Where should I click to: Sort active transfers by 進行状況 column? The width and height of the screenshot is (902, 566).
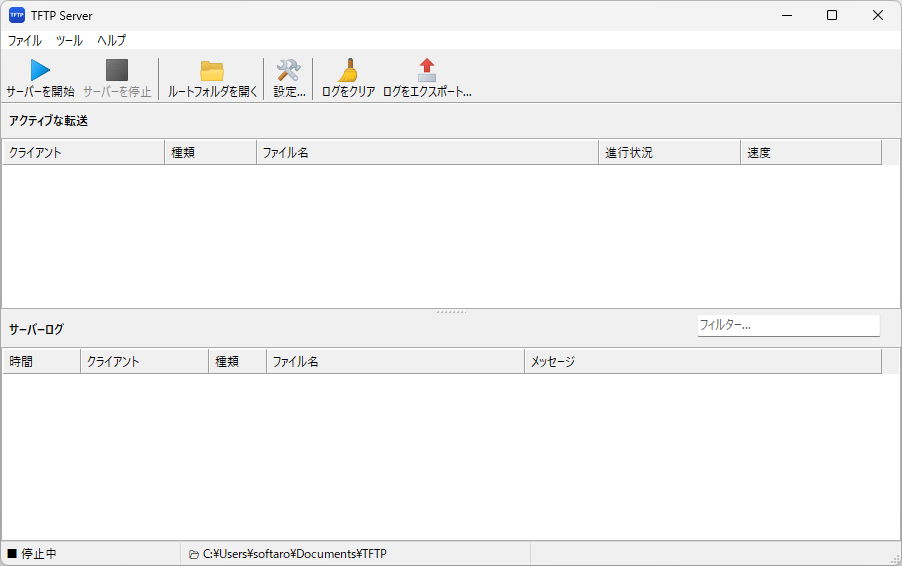click(669, 153)
